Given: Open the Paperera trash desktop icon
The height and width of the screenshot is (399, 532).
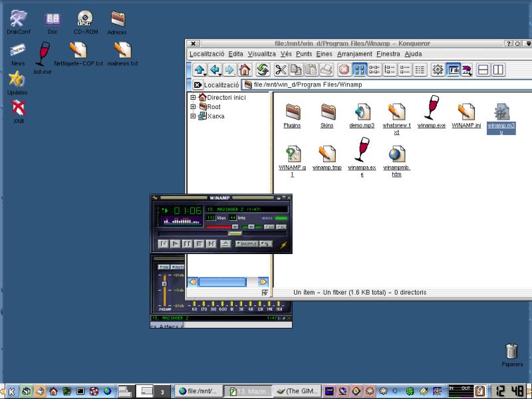Looking at the screenshot, I should click(512, 355).
